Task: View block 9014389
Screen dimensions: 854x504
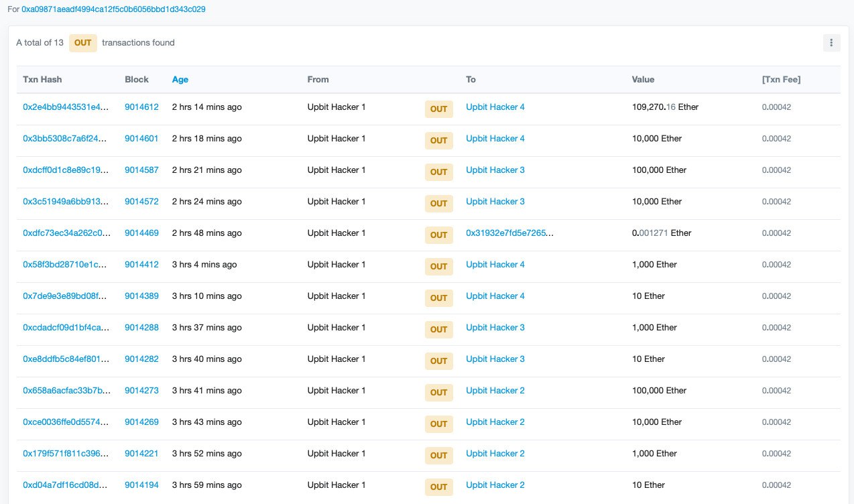Action: click(141, 296)
